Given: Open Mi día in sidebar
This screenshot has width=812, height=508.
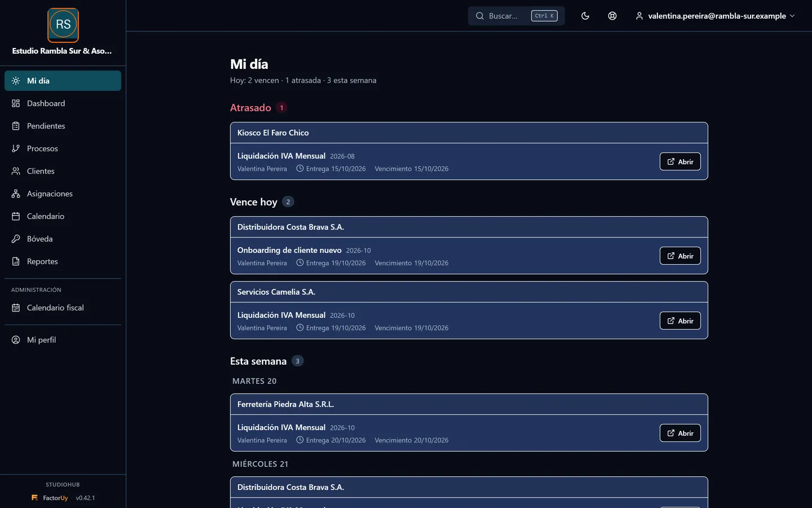Looking at the screenshot, I should pyautogui.click(x=63, y=81).
